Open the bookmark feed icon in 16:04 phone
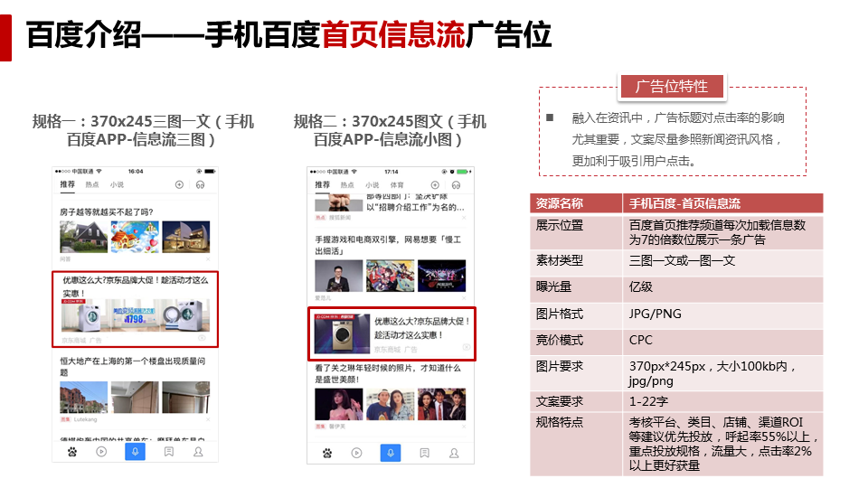 [169, 452]
